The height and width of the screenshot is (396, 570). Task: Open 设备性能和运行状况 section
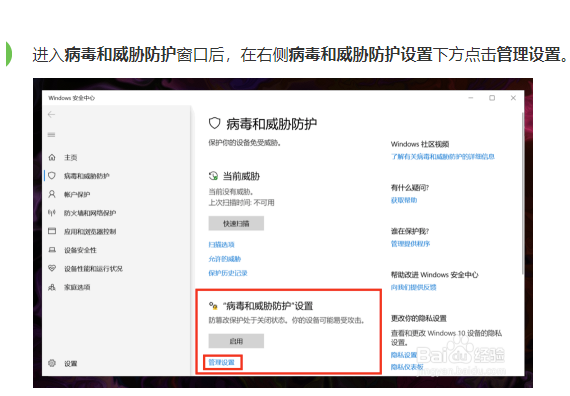[93, 269]
